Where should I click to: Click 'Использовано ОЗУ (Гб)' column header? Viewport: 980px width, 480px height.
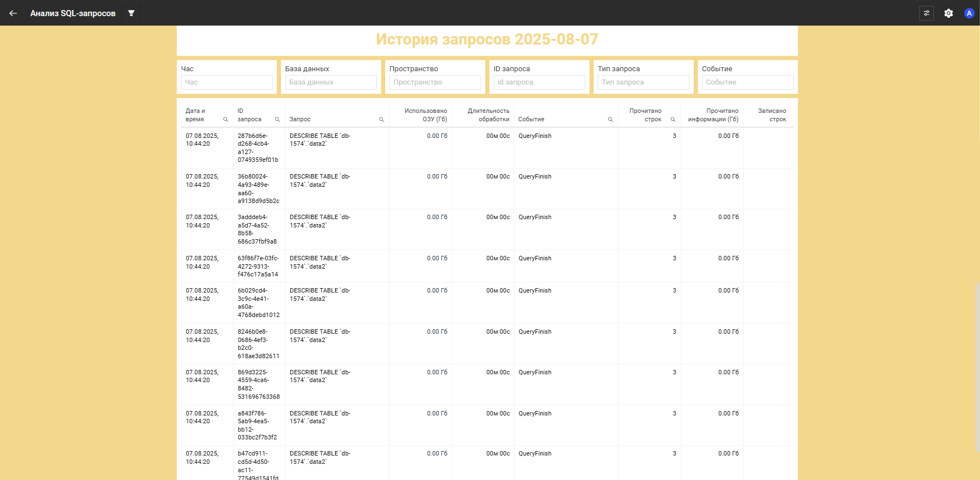click(425, 115)
